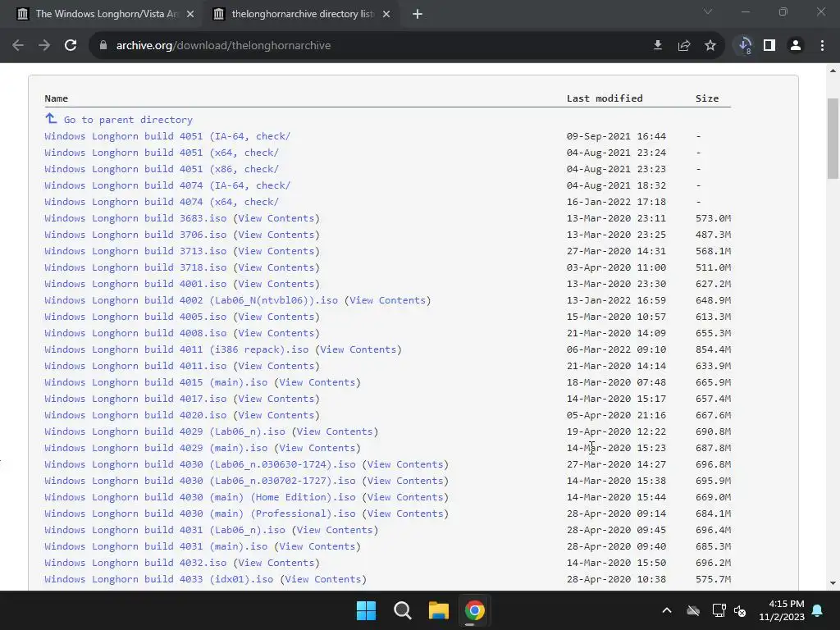Viewport: 840px width, 630px height.
Task: Download Windows Longhorn build 4020.iso
Action: pyautogui.click(x=135, y=415)
